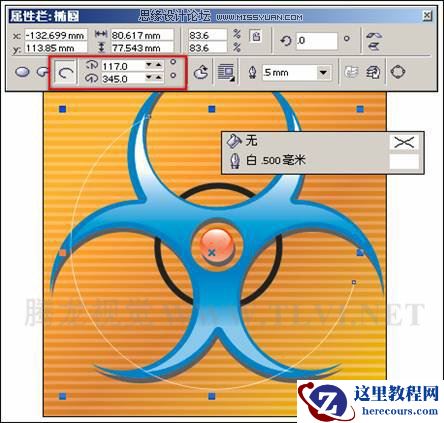Click the rotation angle icon beside the .0 field
This screenshot has width=444, height=423.
click(286, 41)
